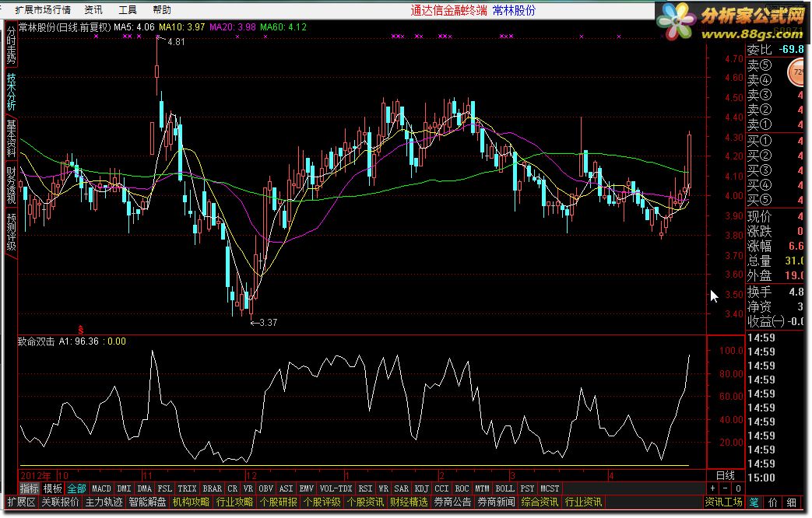This screenshot has height=518, width=812.
Task: Apply the VOL-TDX indicator
Action: [x=336, y=488]
